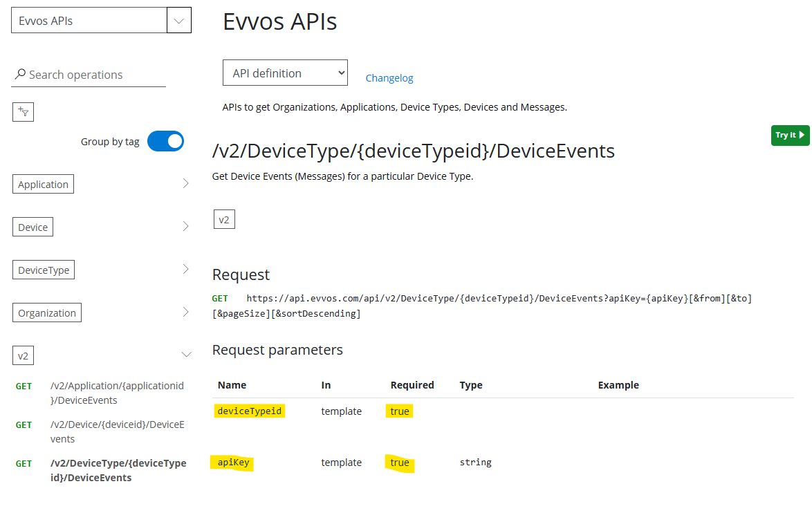Screen dimensions: 812x513
Task: Open the API definition dropdown
Action: (x=286, y=73)
